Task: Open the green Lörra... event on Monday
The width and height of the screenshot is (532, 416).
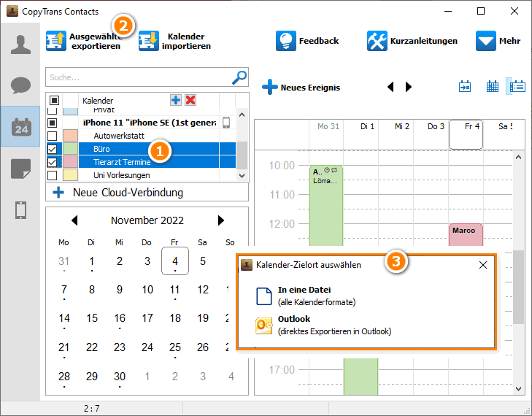Action: pos(326,206)
